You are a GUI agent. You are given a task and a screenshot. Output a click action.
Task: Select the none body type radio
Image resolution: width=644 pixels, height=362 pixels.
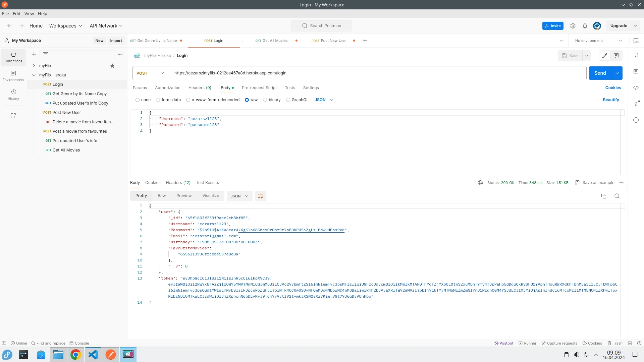pyautogui.click(x=138, y=100)
